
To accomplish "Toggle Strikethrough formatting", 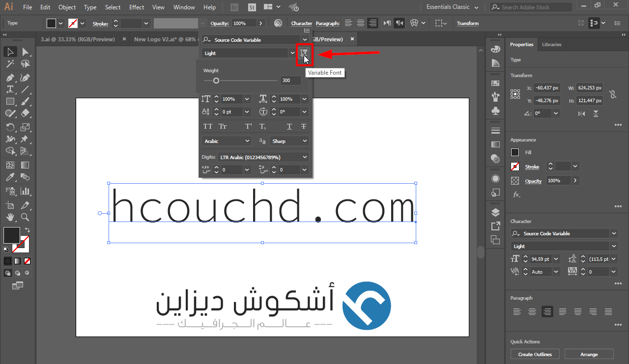I will [x=304, y=126].
